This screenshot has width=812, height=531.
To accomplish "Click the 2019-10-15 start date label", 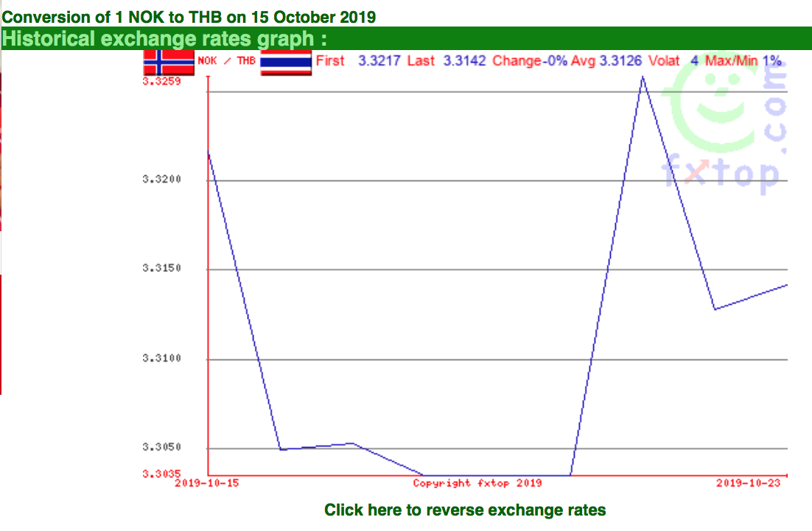I will pyautogui.click(x=206, y=483).
